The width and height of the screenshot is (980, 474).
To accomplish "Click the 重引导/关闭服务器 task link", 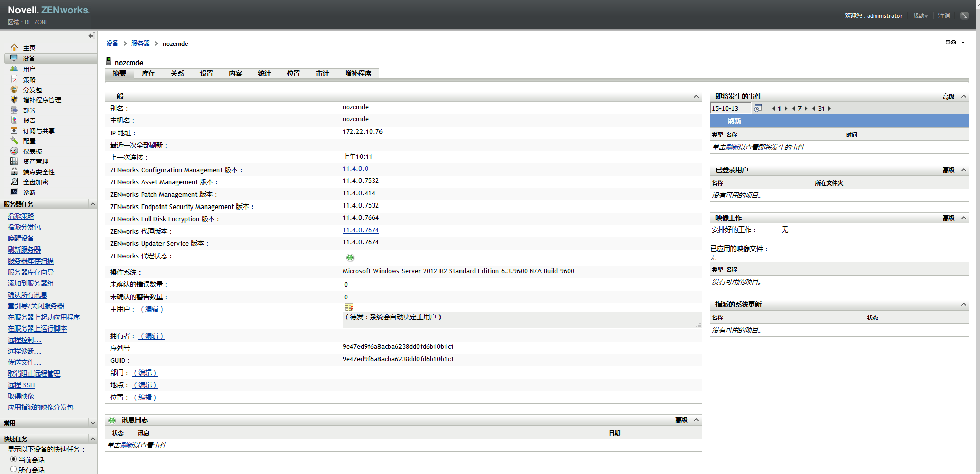I will [x=36, y=306].
